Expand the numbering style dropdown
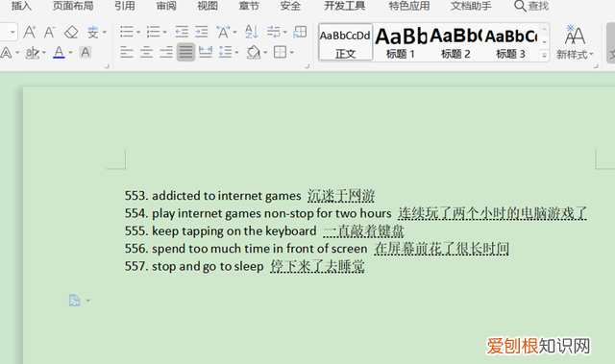Image resolution: width=615 pixels, height=364 pixels. [164, 32]
